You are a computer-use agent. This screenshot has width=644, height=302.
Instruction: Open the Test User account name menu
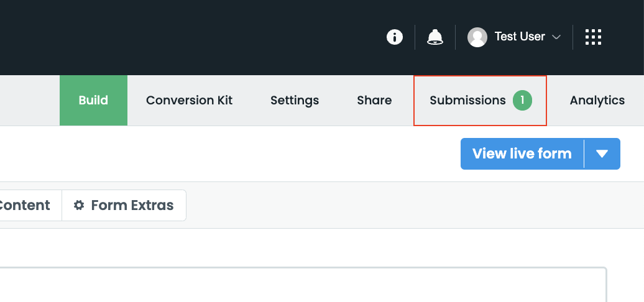(520, 37)
